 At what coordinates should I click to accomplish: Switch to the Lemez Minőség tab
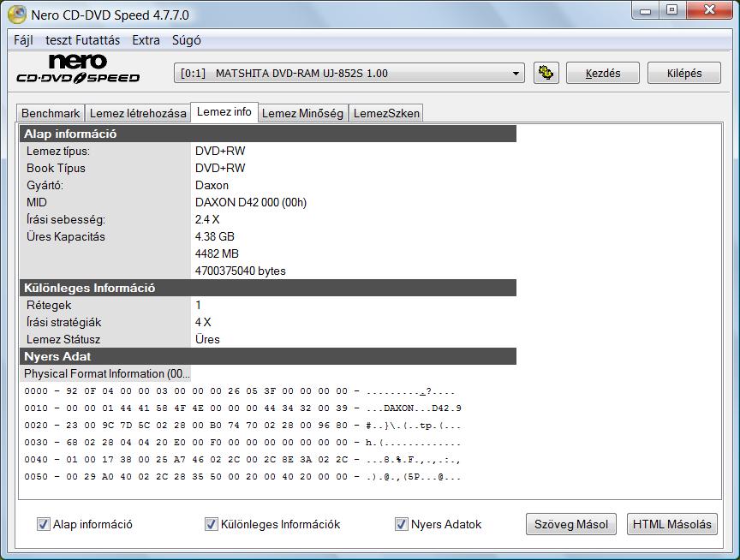[302, 114]
